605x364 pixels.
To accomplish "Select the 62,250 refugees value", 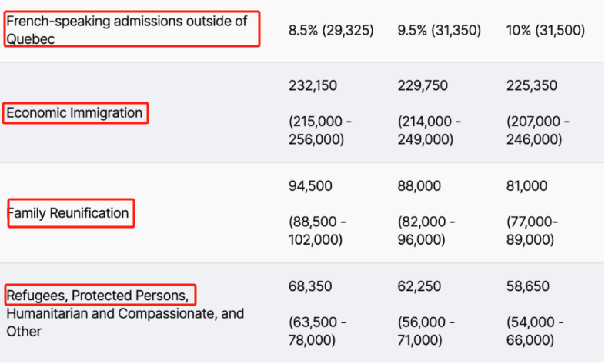I will point(419,286).
